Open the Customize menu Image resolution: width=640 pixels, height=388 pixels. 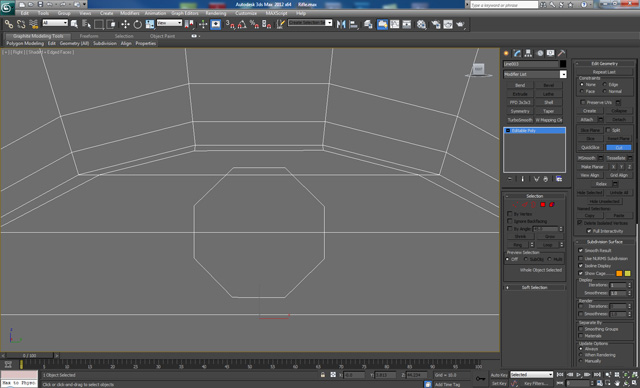(x=246, y=13)
